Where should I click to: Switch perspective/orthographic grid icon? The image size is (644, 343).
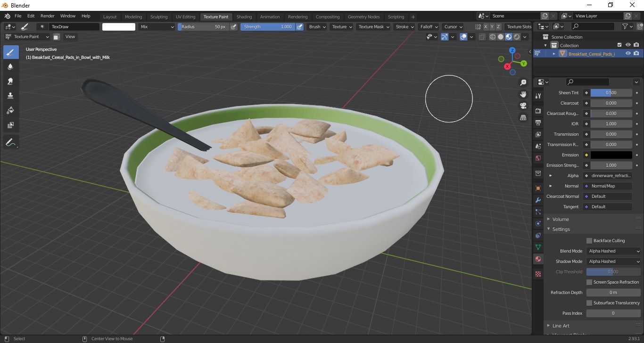(x=523, y=117)
